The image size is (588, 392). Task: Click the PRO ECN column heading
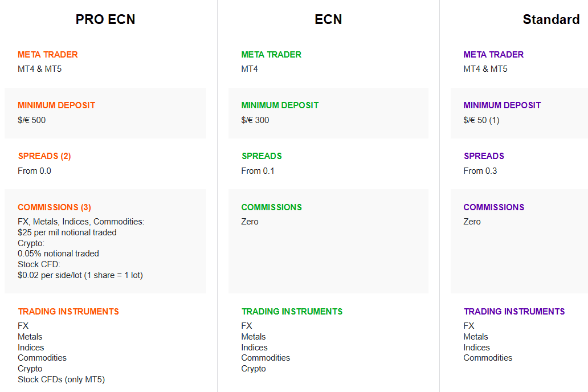pos(105,19)
